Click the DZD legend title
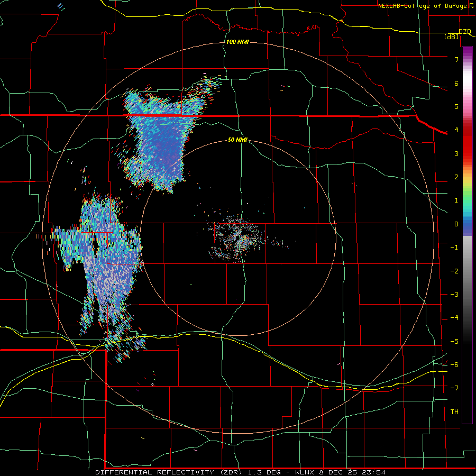Image resolution: width=476 pixels, height=476 pixels. (464, 32)
